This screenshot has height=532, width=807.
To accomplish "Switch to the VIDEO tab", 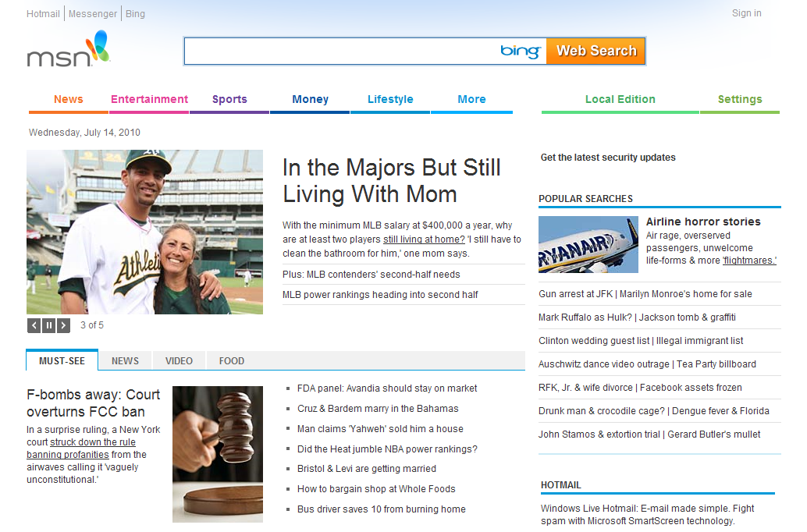I will [x=179, y=360].
